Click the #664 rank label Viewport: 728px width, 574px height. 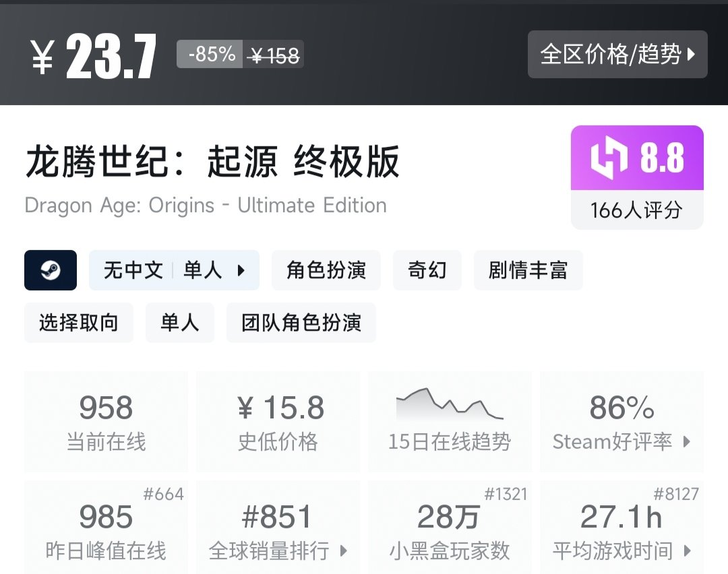coord(163,495)
